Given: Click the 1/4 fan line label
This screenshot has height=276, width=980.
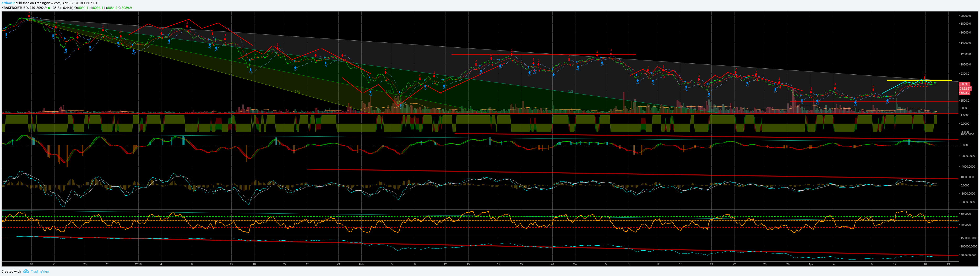Looking at the screenshot, I should [297, 92].
